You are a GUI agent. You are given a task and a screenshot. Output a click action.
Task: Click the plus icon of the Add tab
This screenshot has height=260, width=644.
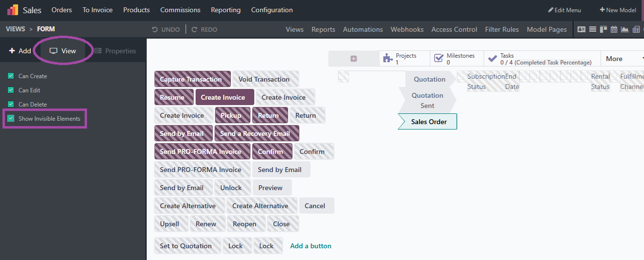pos(12,51)
